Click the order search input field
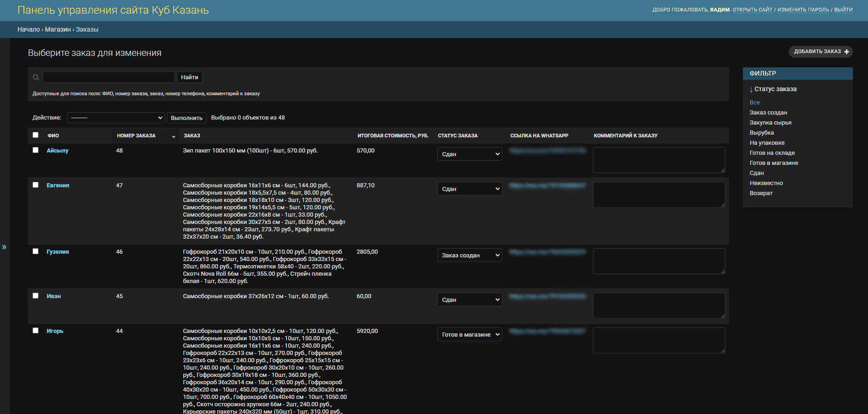Viewport: 868px width, 414px height. point(109,77)
